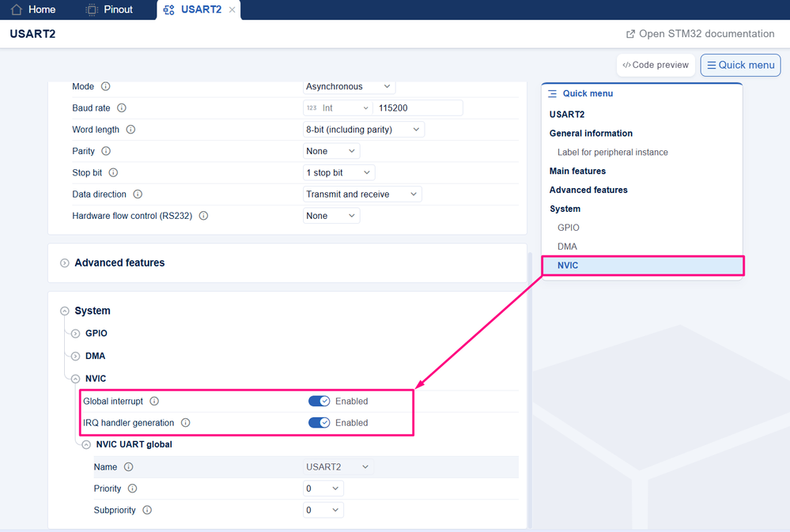Disable IRQ handler generation toggle
790x532 pixels.
tap(319, 423)
